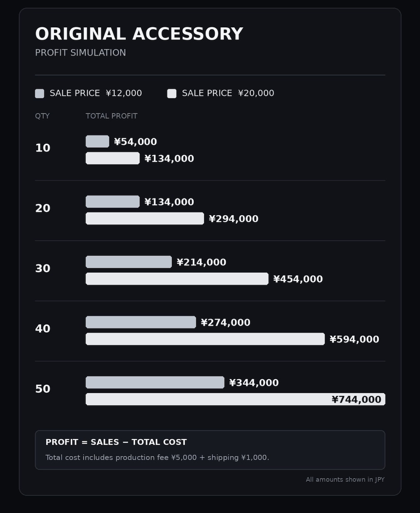This screenshot has width=420, height=513.
Task: Click the ¥12,000 sale price legend swatch
Action: tap(40, 93)
